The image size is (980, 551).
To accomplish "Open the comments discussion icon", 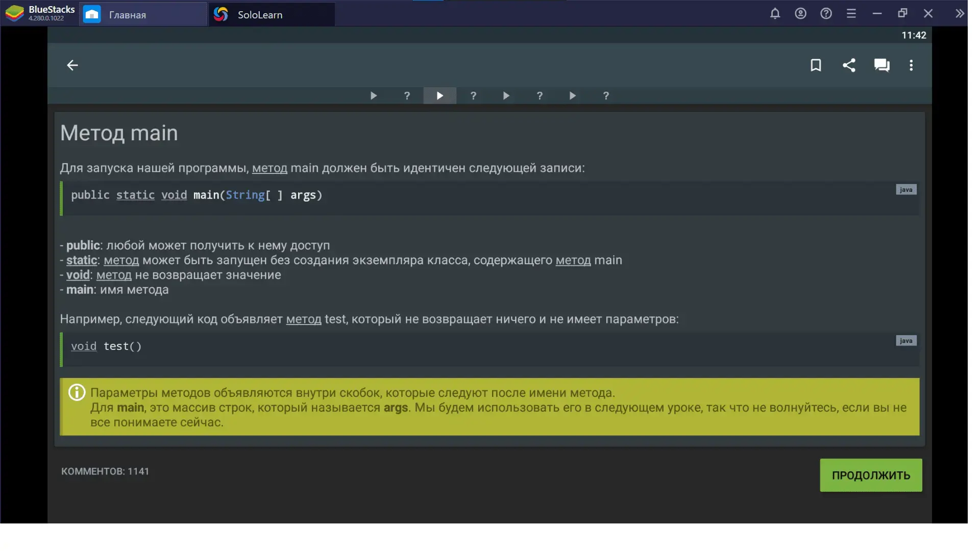I will tap(881, 65).
